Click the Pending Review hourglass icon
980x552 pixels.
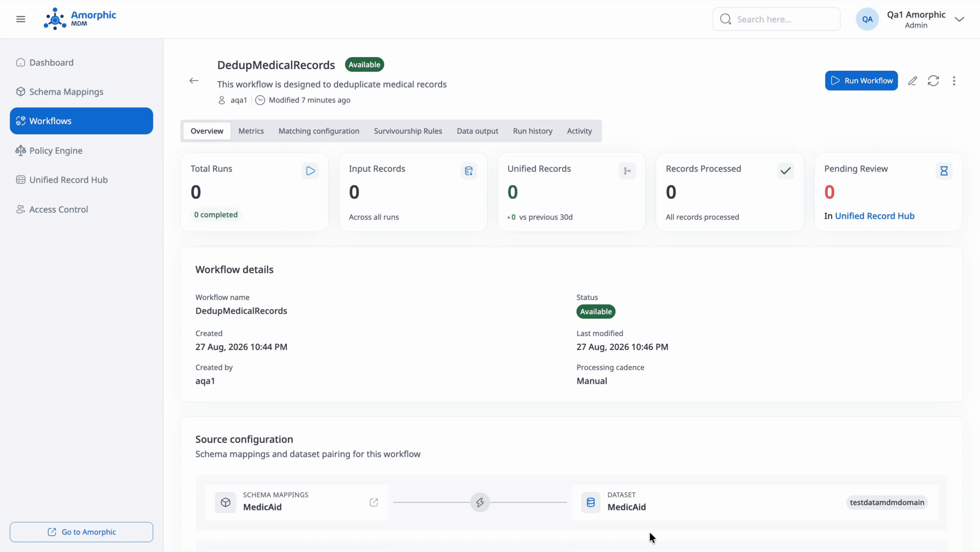[944, 171]
